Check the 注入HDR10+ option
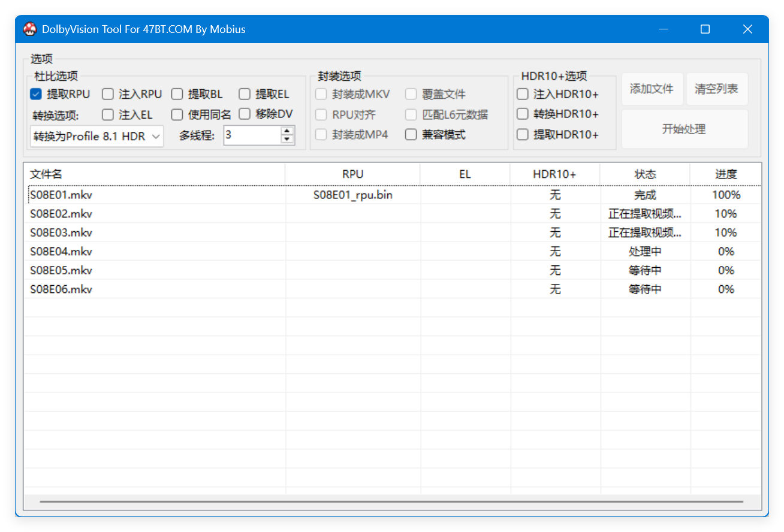The height and width of the screenshot is (532, 784). tap(523, 94)
